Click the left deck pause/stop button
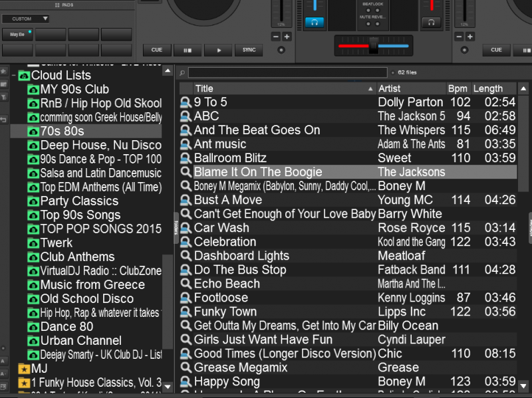 [188, 50]
